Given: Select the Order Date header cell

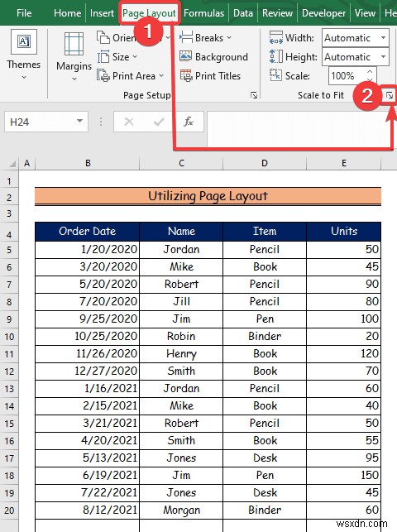Looking at the screenshot, I should point(87,232).
